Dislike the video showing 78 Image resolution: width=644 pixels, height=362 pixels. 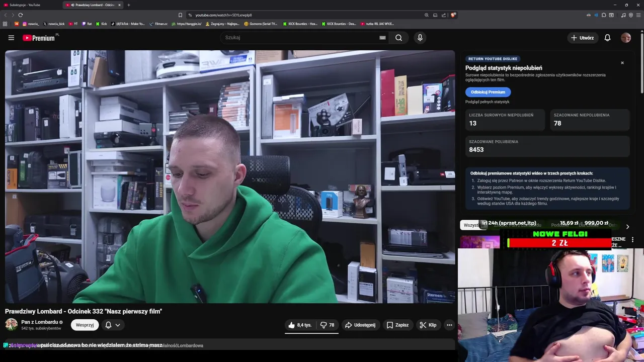(327, 325)
